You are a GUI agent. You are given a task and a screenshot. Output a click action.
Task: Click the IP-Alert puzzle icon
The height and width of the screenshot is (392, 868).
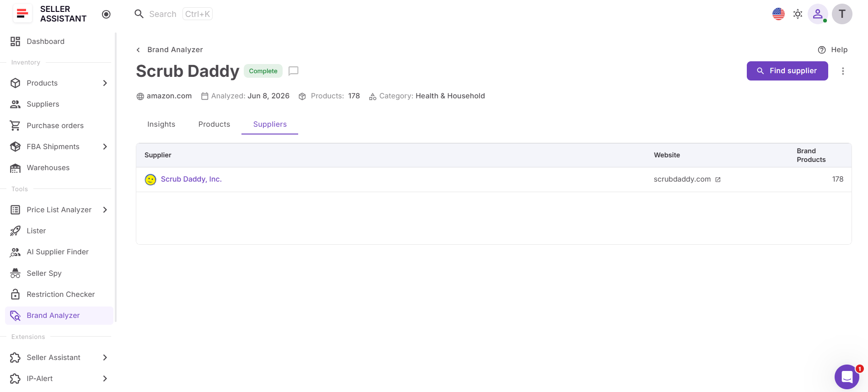click(x=16, y=379)
